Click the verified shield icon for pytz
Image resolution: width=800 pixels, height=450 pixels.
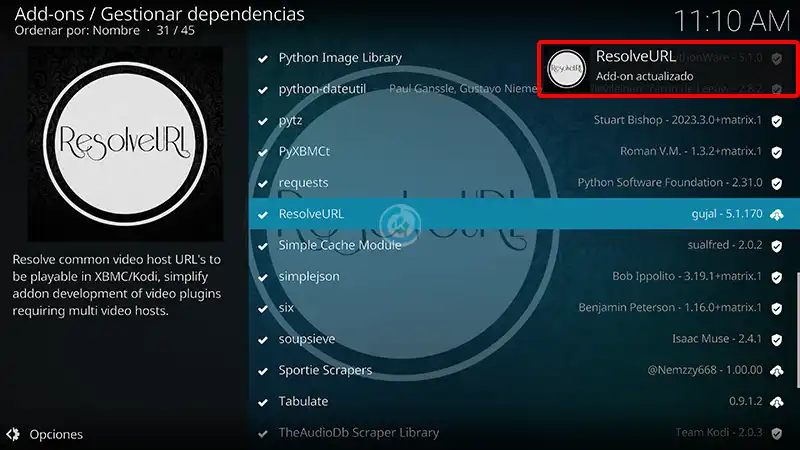point(777,121)
